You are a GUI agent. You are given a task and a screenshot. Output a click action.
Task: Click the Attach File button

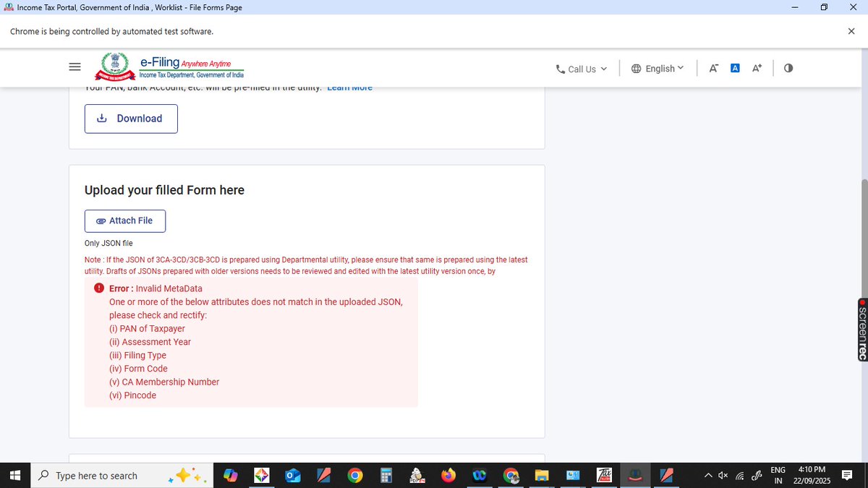125,221
